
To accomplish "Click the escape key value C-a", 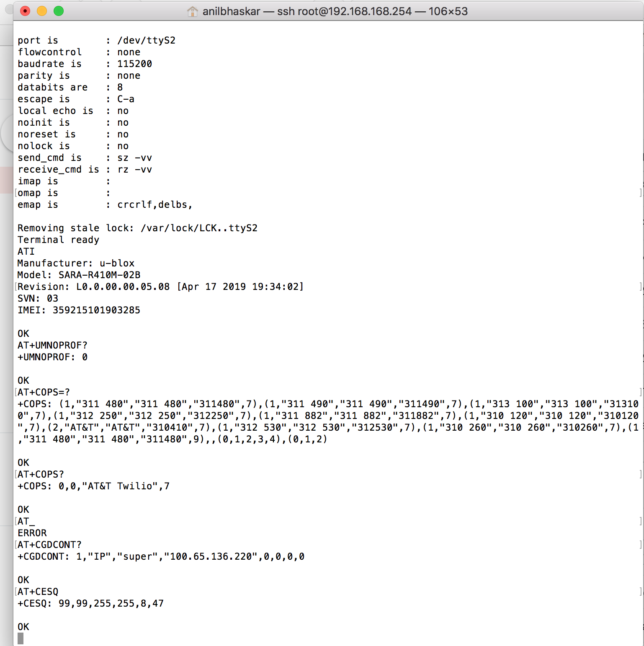I will (126, 99).
